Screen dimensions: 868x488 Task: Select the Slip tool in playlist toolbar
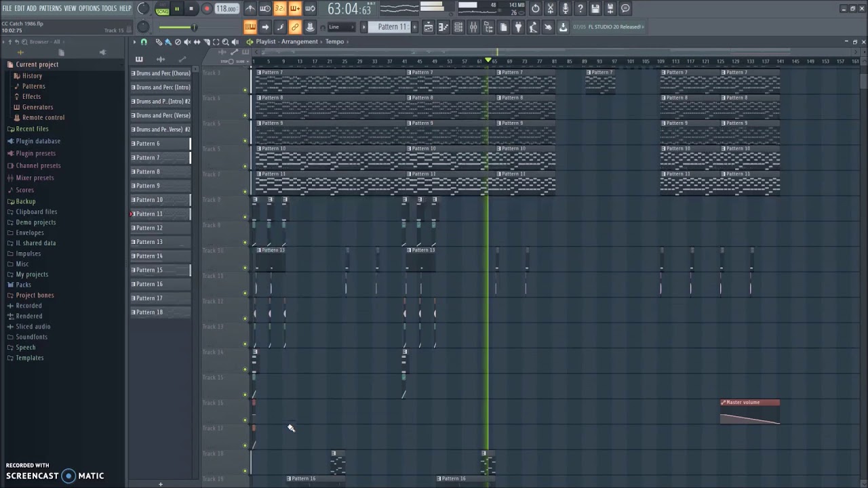[x=197, y=42]
